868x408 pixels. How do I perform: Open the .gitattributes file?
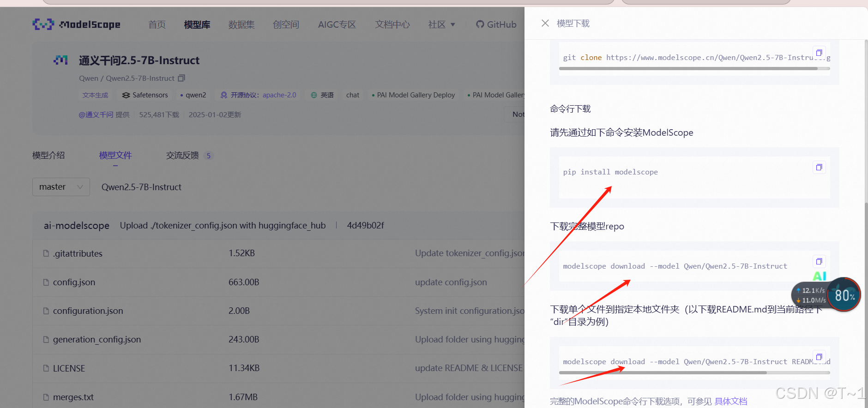(78, 253)
